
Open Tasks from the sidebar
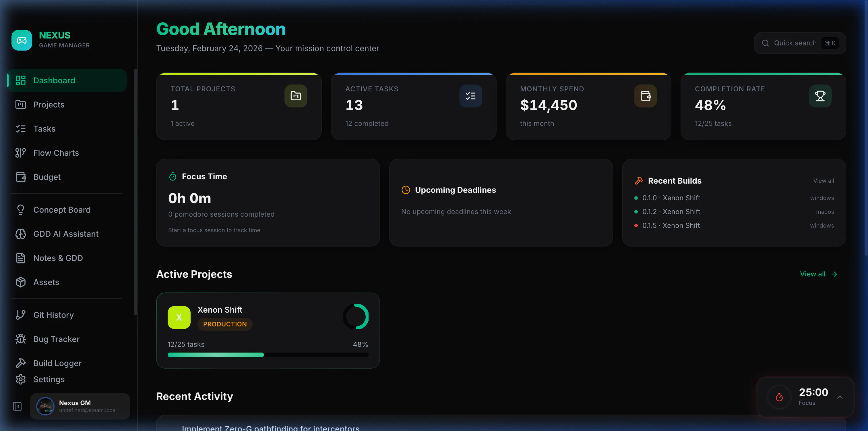67,129
